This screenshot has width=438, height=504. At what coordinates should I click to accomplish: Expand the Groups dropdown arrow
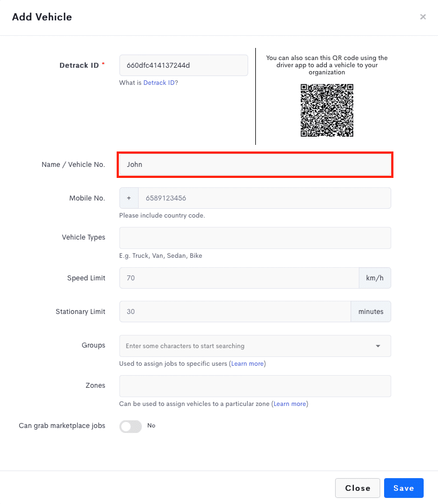click(x=378, y=346)
